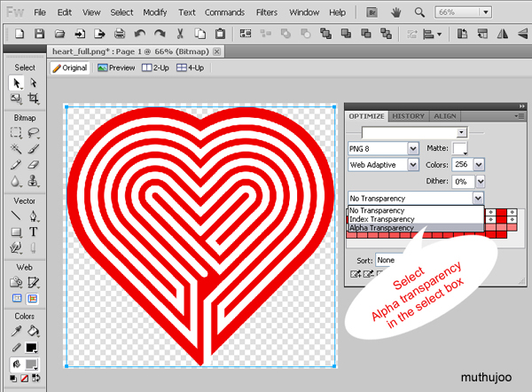Set color to none
This screenshot has height=392, width=532.
(25, 378)
